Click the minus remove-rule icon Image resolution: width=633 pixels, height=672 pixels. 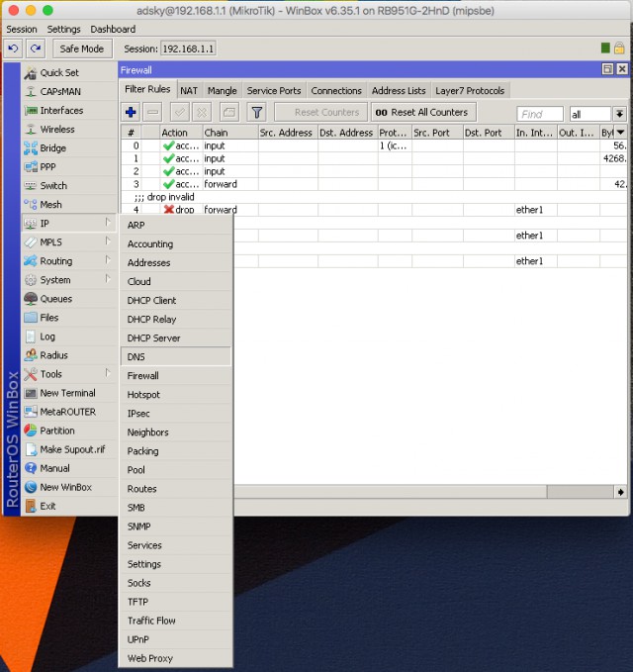[153, 112]
